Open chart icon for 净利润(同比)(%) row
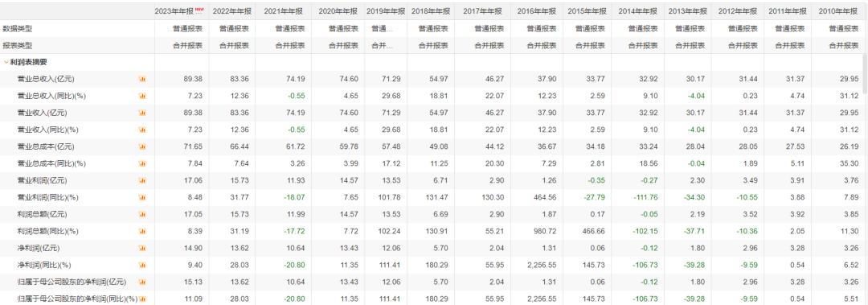 (142, 265)
